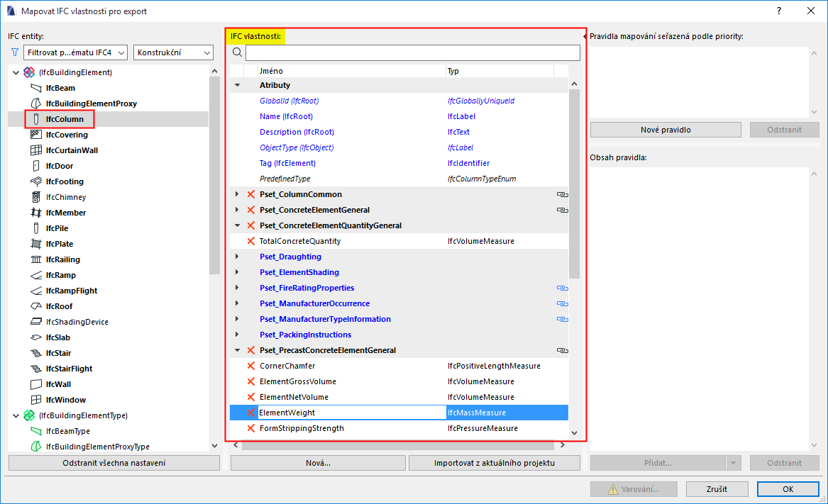This screenshot has height=504, width=828.
Task: Click the IfcRailing icon
Action: 36,259
